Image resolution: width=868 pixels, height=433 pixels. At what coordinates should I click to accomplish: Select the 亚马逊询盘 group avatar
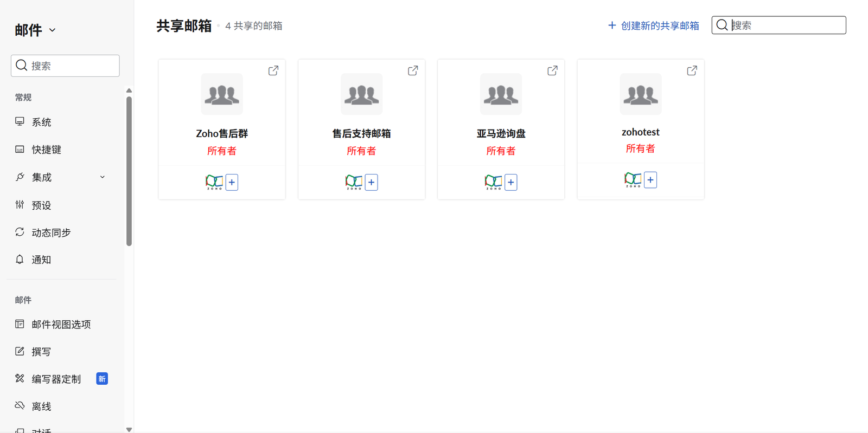(x=501, y=94)
